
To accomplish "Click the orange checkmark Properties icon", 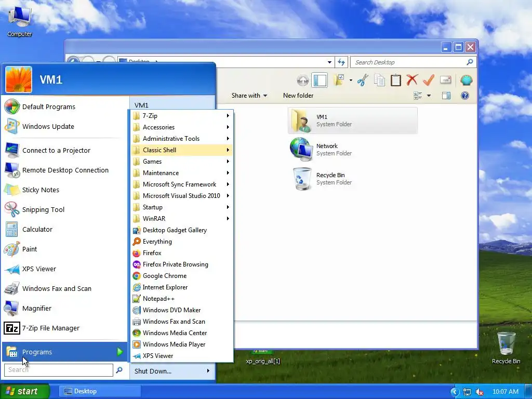I will coord(429,81).
